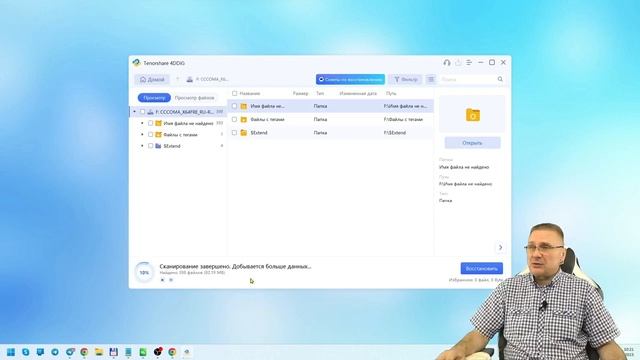Check the 'Файлы с тегами' list row checkbox
This screenshot has height=360, width=640.
click(234, 119)
